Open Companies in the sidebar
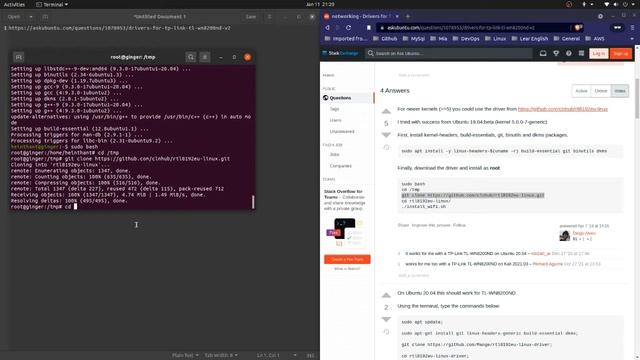The width and height of the screenshot is (640, 360). coord(340,166)
